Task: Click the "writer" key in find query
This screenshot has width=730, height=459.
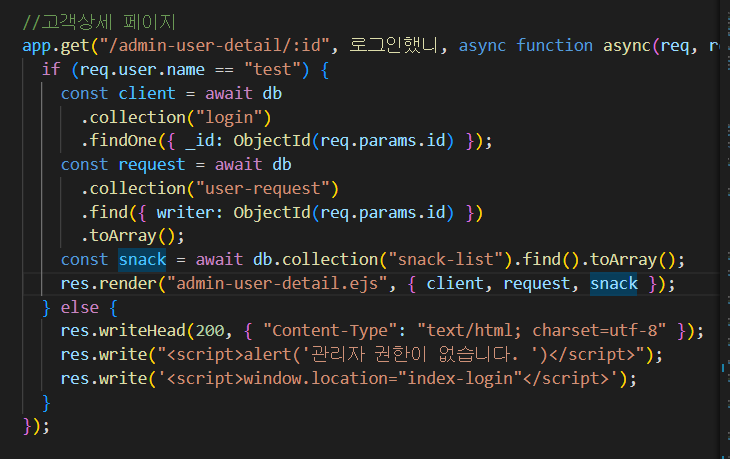Action: tap(185, 212)
